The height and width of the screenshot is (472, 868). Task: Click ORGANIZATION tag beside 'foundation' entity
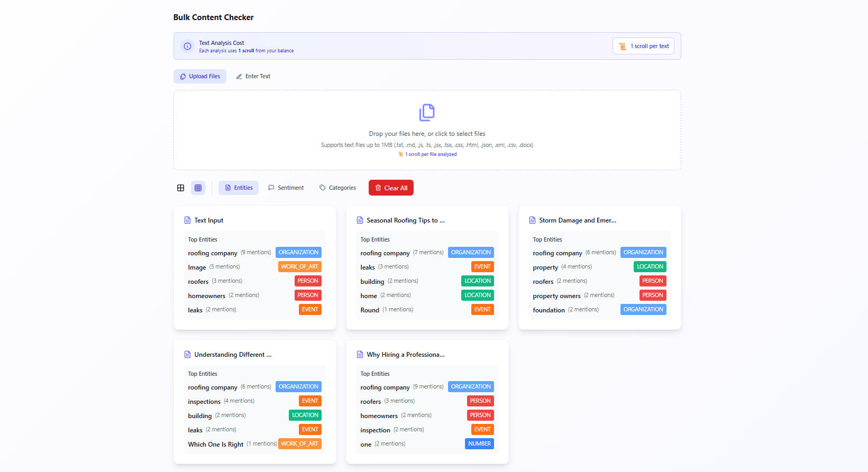(643, 310)
